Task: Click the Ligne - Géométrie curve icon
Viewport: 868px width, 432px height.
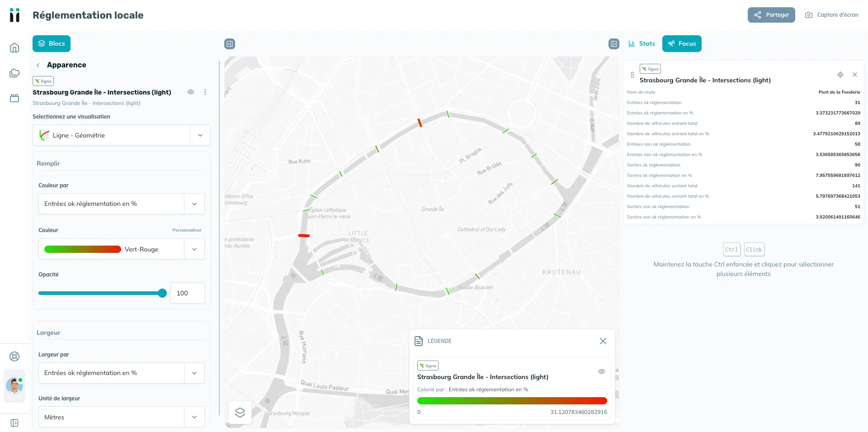Action: tap(44, 135)
